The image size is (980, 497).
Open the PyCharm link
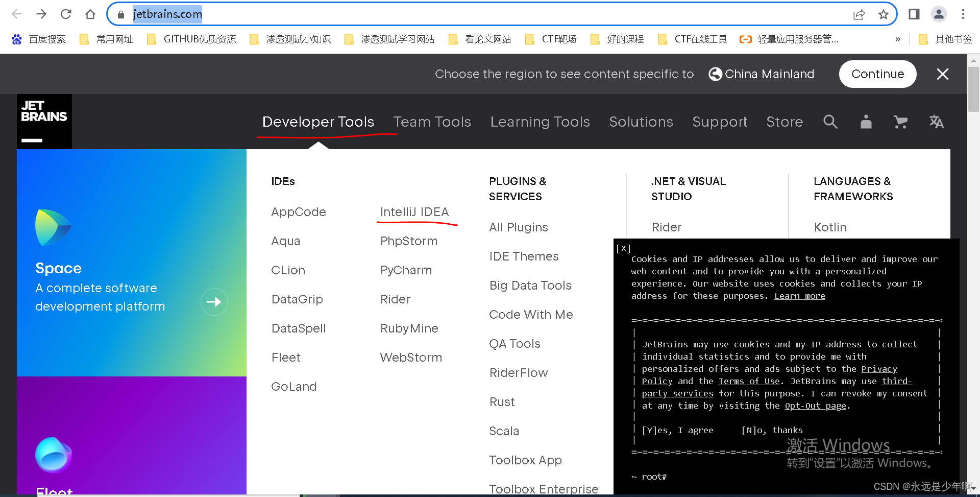click(x=406, y=270)
